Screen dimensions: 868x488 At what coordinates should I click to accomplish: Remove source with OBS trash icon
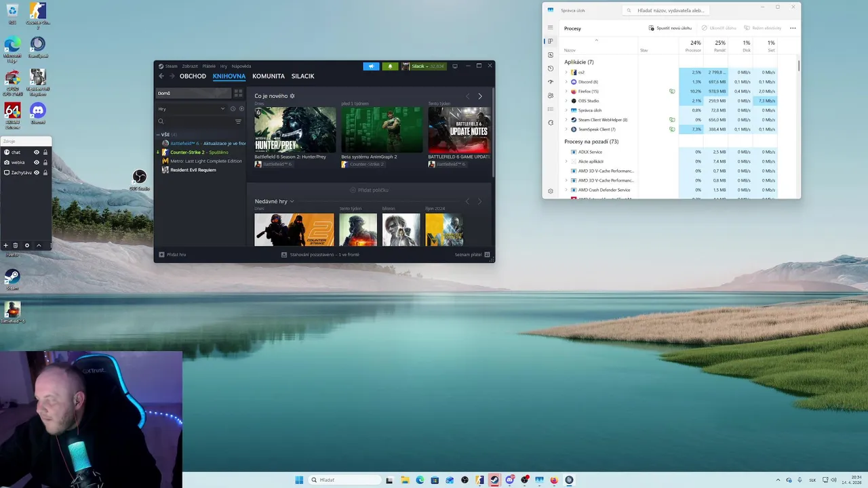click(16, 245)
